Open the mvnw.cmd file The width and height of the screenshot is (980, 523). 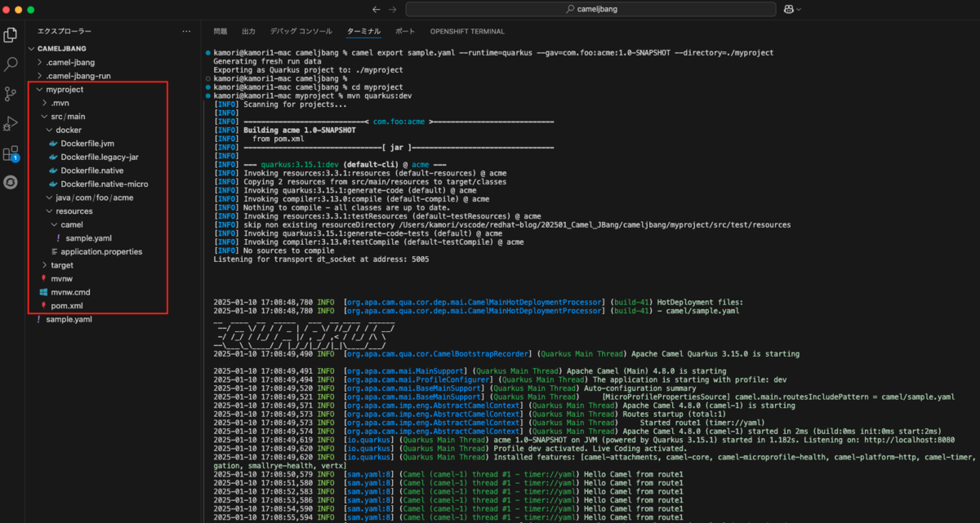(x=69, y=292)
